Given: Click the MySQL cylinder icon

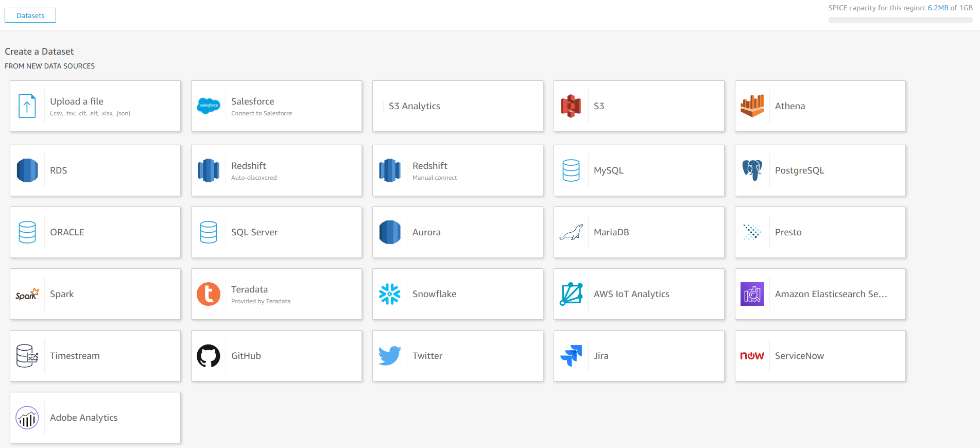Looking at the screenshot, I should click(x=571, y=170).
